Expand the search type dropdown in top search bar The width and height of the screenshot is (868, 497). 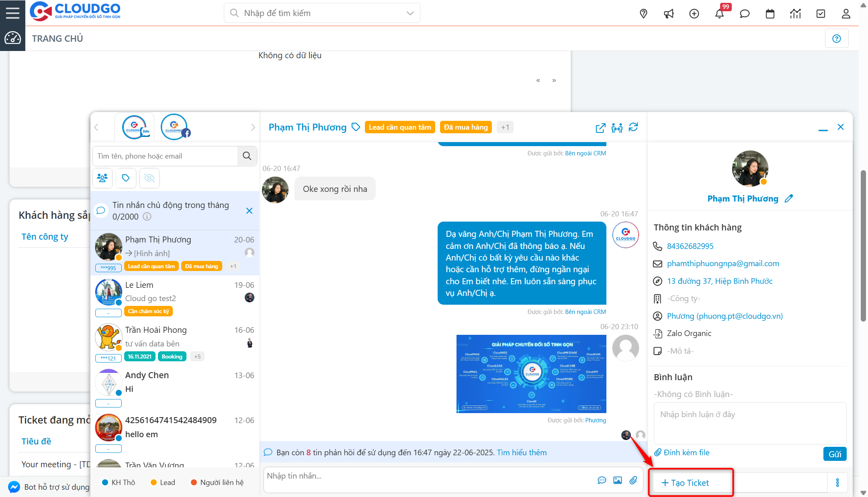point(409,13)
